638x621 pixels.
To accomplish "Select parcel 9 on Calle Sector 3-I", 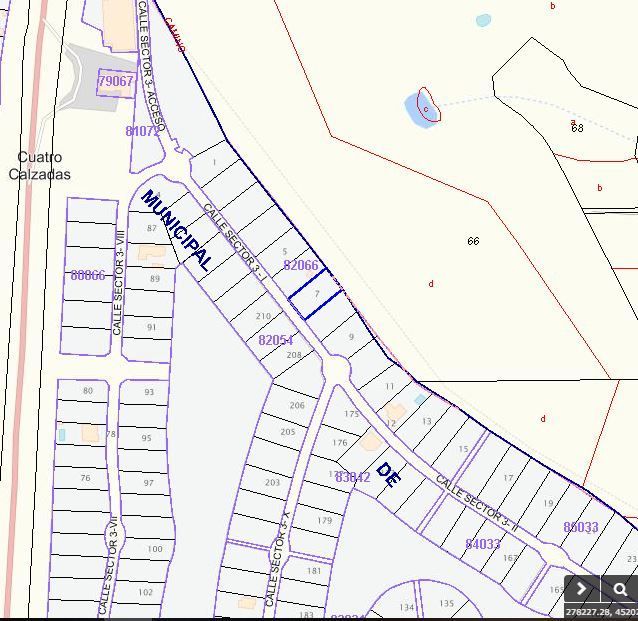I will point(351,338).
